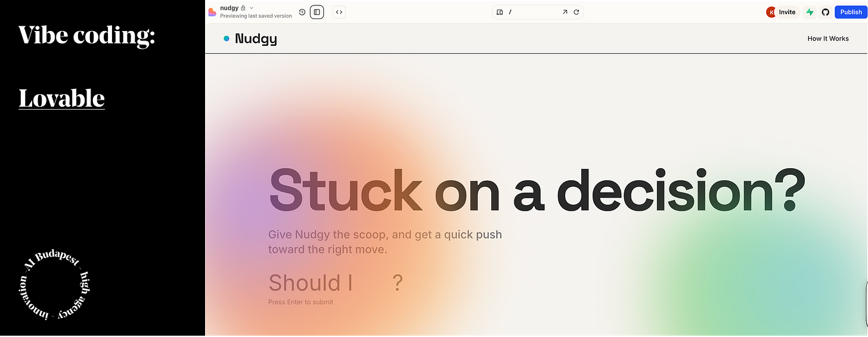The width and height of the screenshot is (868, 337).
Task: Open How It Works nav link
Action: pyautogui.click(x=828, y=39)
